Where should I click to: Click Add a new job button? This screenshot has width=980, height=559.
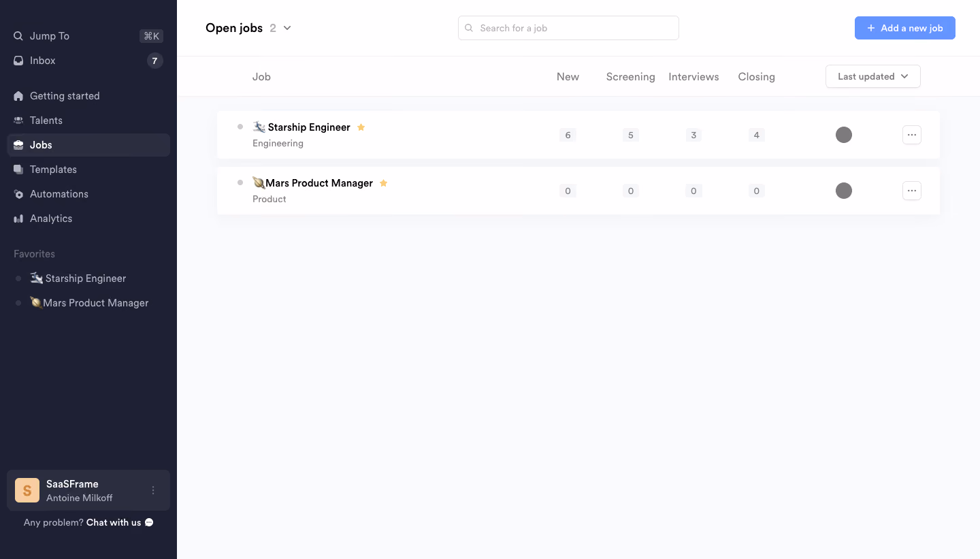click(x=905, y=28)
